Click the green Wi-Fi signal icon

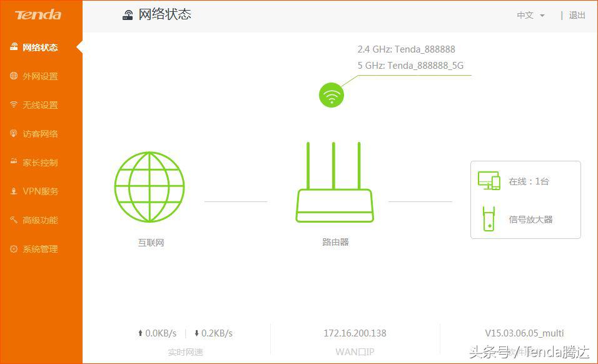click(331, 94)
